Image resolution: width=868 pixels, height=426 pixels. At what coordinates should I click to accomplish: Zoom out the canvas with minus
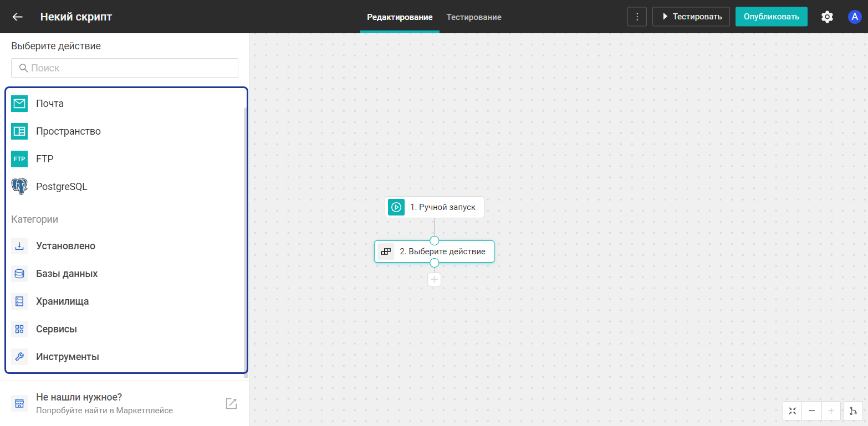tap(811, 411)
